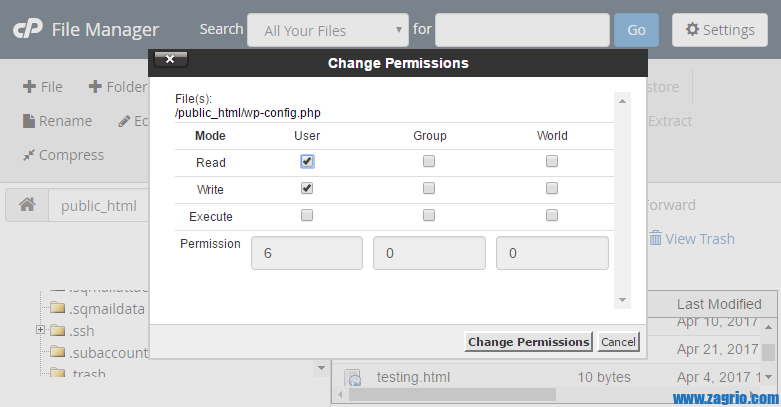Enable World Execute permission checkbox
781x407 pixels.
pos(551,215)
